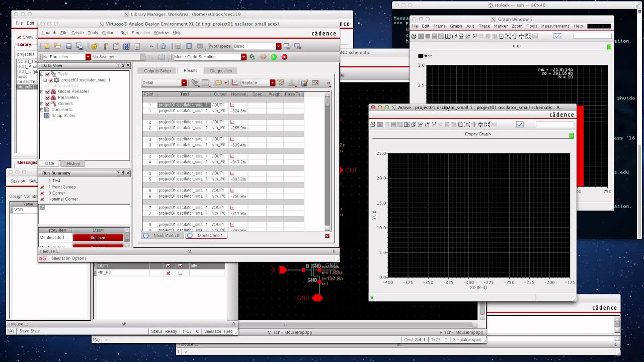This screenshot has width=644, height=362.
Task: Click the Save All icon in ADE XL toolbar
Action: tap(79, 46)
